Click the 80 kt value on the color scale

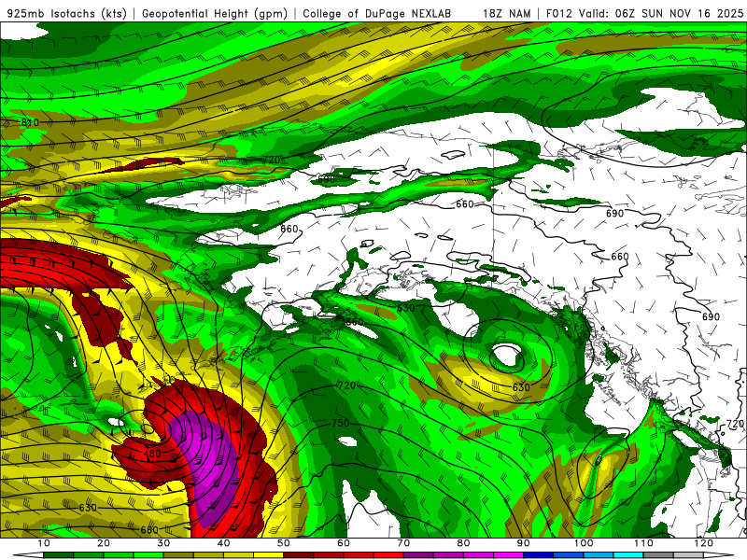pos(463,543)
